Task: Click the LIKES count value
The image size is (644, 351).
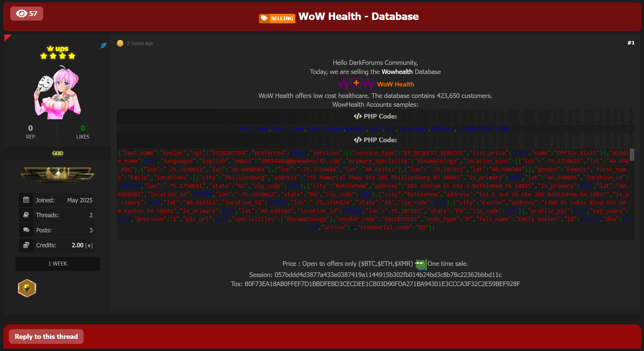Action: tap(83, 128)
